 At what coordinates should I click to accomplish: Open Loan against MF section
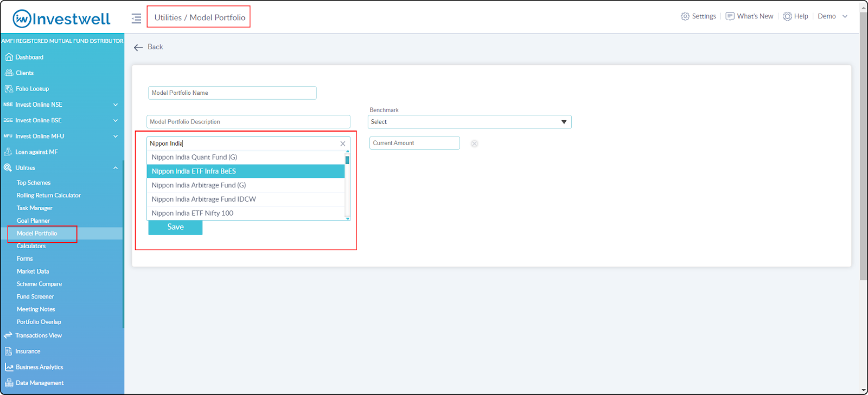click(x=36, y=152)
